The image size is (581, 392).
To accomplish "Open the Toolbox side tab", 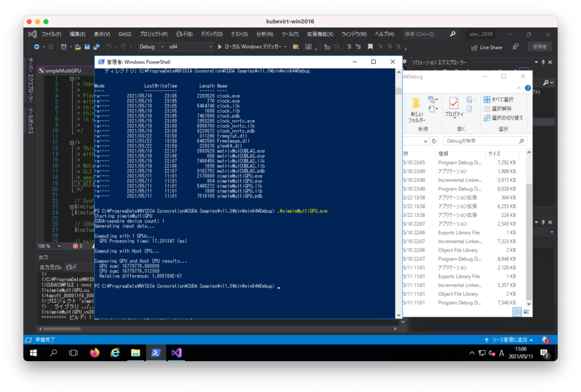I will click(31, 121).
